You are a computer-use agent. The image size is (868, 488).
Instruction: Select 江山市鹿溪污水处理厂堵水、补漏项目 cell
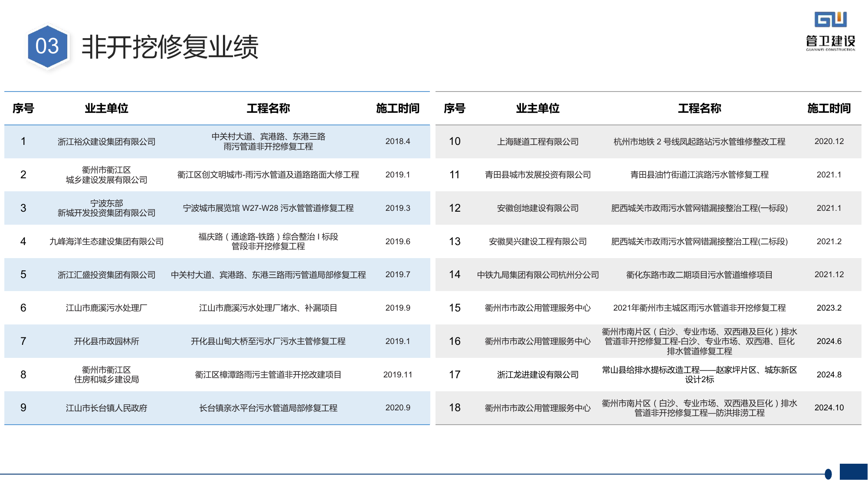point(269,308)
